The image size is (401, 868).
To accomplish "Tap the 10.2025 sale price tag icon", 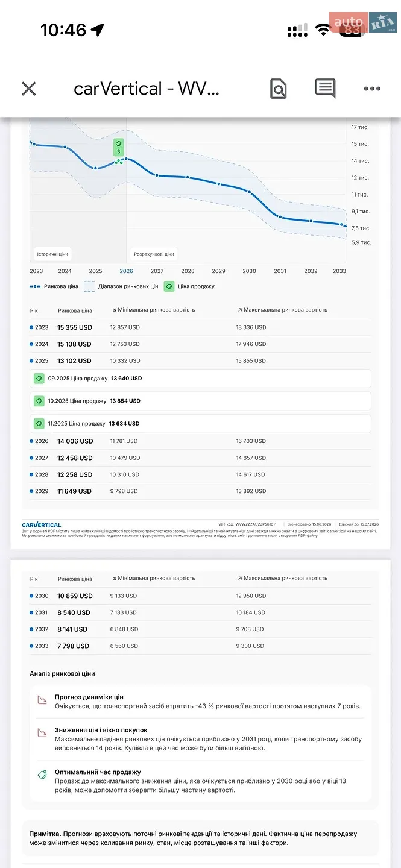I will (x=39, y=401).
